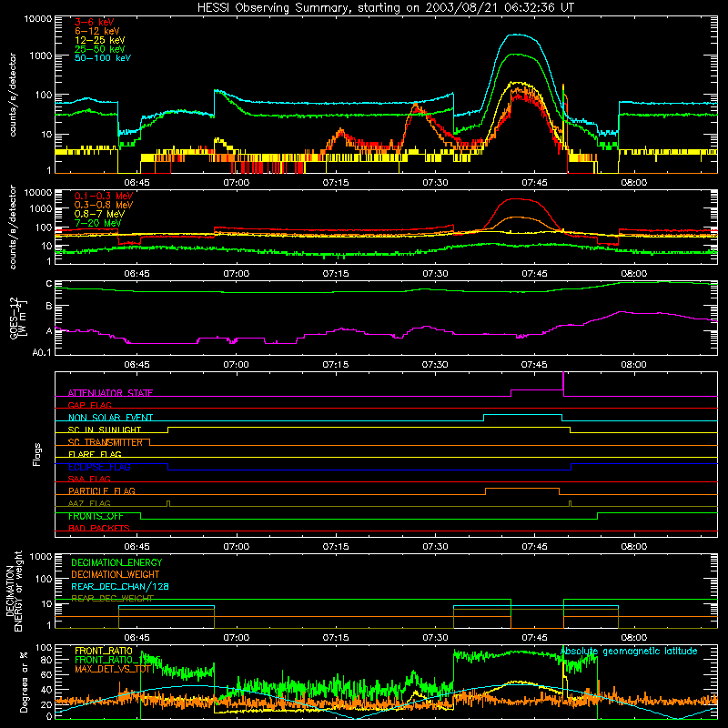Pick the SAA_FLAG label
This screenshot has width=728, height=728.
pos(89,480)
